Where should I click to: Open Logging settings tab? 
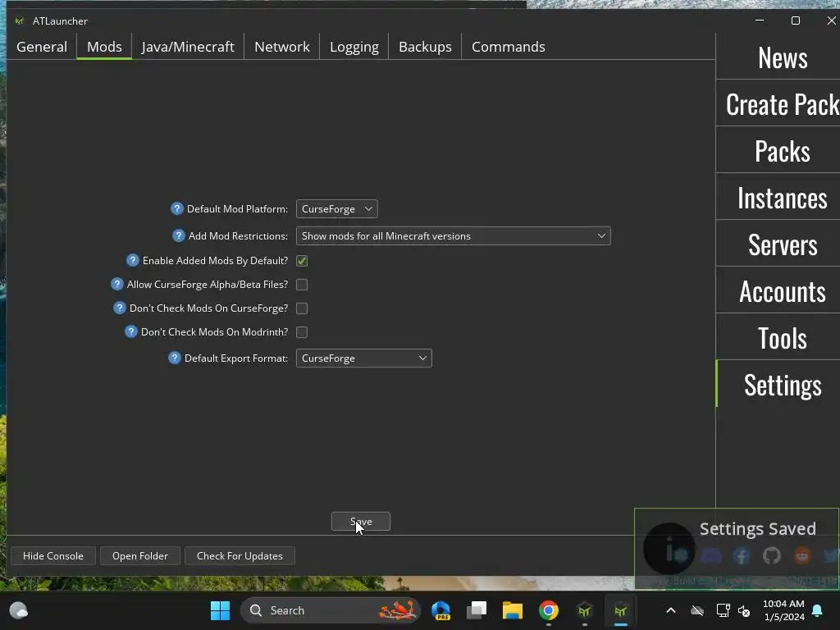(354, 47)
